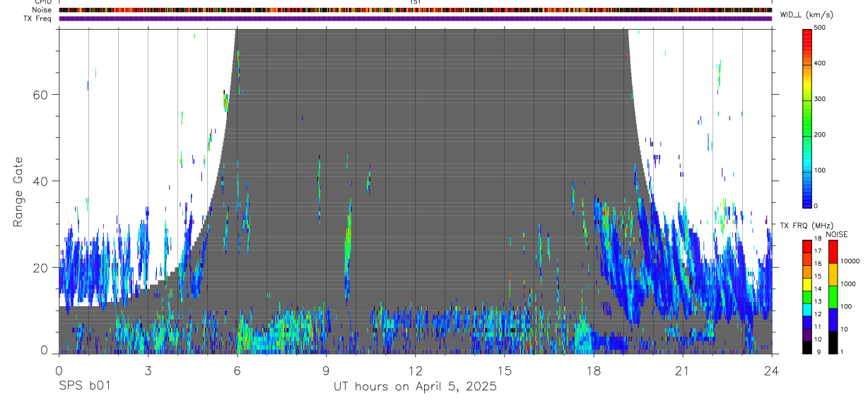This screenshot has width=868, height=401.
Task: Click the 14 label on TX FRQ legend
Action: pos(818,289)
